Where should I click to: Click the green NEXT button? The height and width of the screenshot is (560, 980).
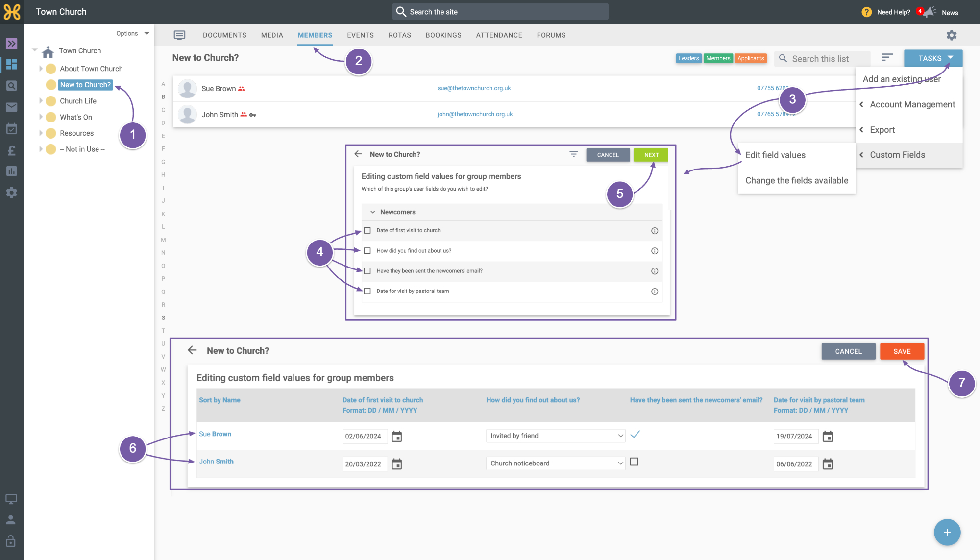(x=651, y=155)
